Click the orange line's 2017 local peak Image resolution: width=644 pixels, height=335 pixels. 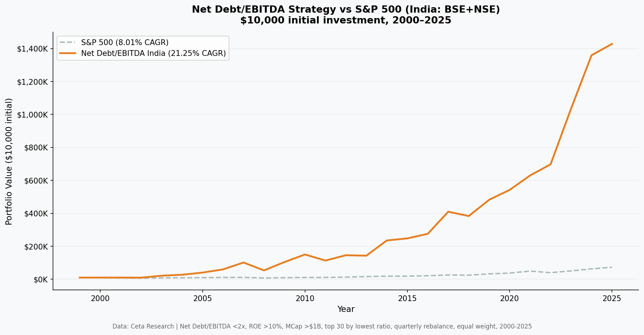[x=448, y=212]
